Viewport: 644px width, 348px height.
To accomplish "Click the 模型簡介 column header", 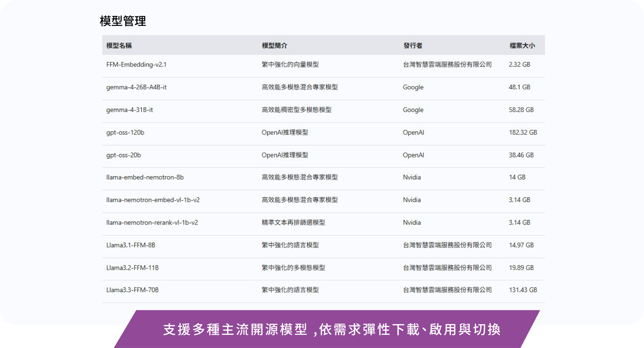I will click(x=274, y=46).
